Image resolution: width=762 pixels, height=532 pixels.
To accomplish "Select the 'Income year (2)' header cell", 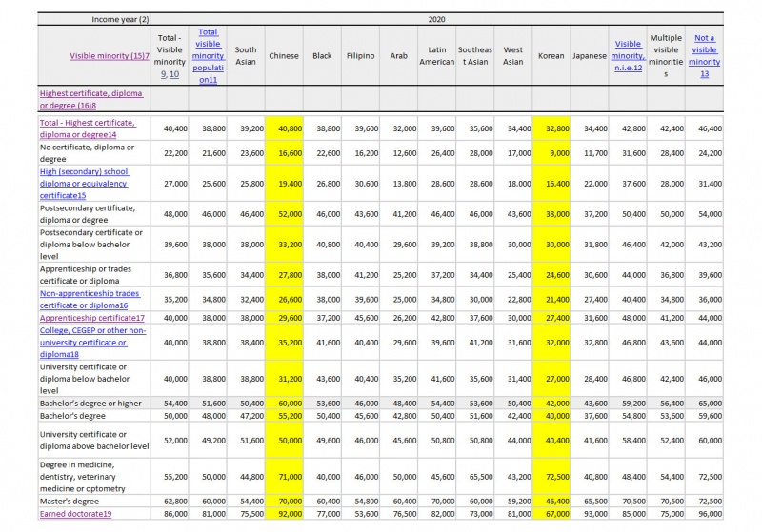I will click(121, 19).
